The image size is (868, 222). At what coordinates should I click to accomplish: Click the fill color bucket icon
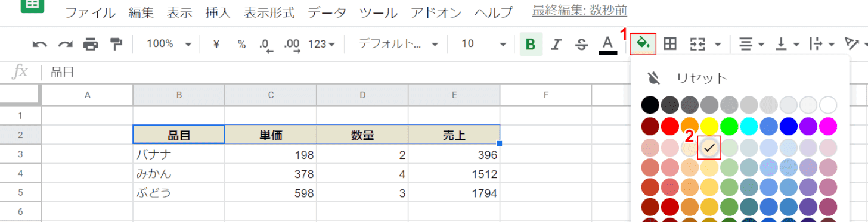(643, 43)
